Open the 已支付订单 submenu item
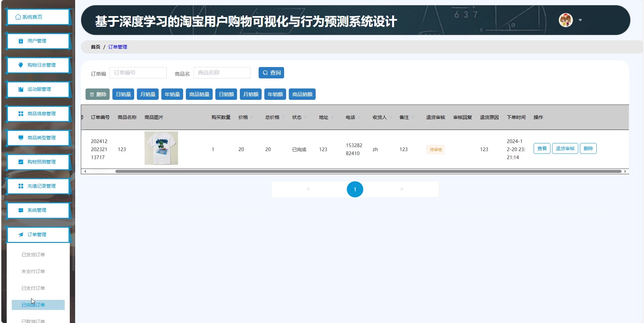This screenshot has height=323, width=644. tap(33, 288)
